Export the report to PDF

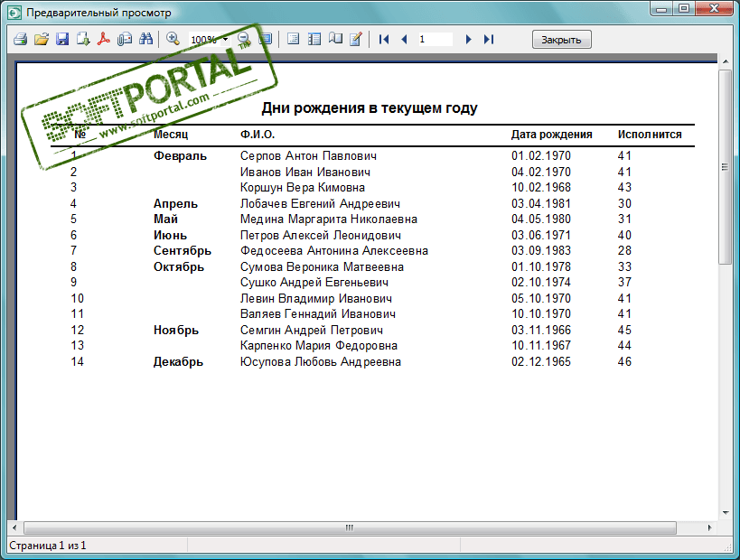coord(104,39)
